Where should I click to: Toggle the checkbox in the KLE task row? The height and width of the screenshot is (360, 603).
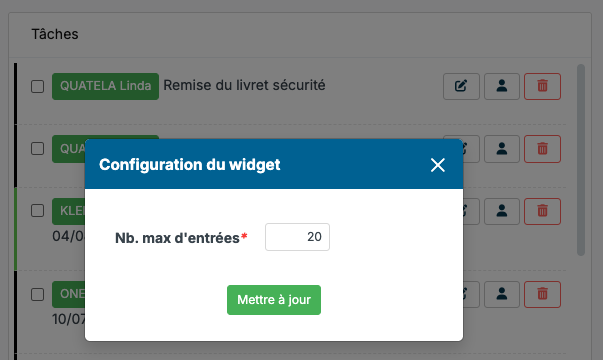[x=37, y=210]
